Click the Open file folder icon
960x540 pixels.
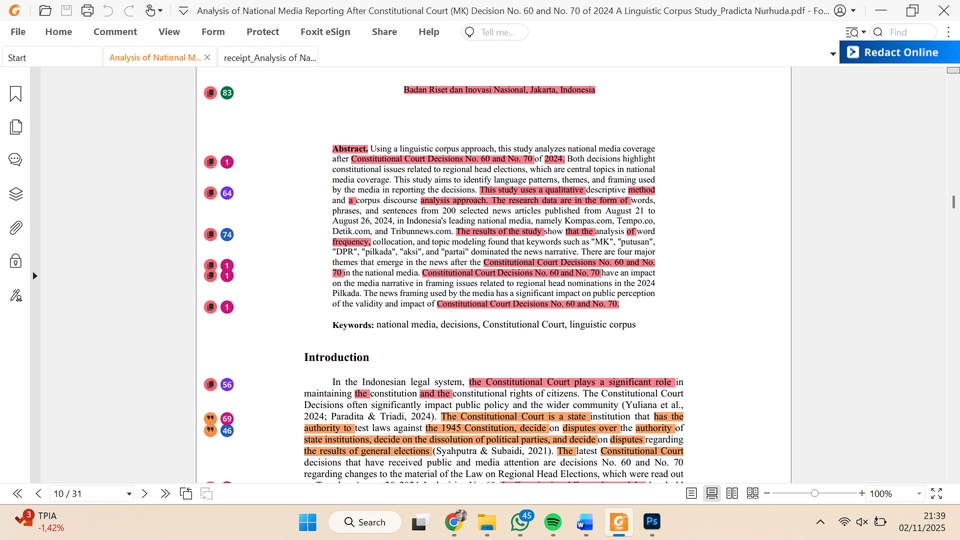pyautogui.click(x=45, y=11)
